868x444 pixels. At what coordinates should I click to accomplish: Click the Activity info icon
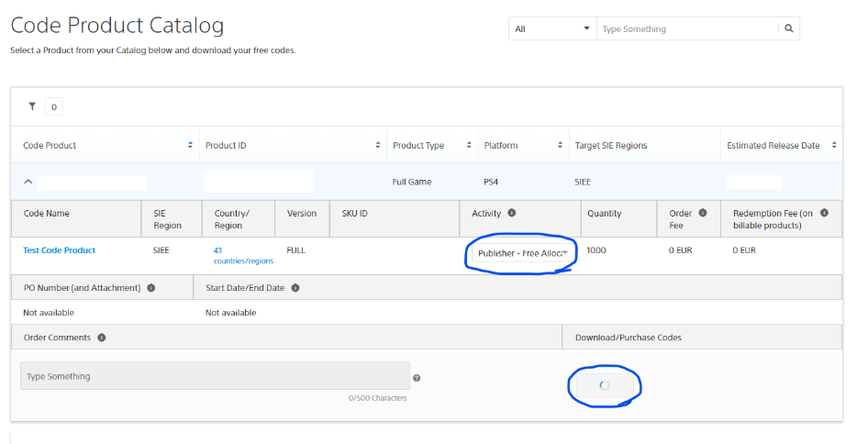(x=512, y=213)
